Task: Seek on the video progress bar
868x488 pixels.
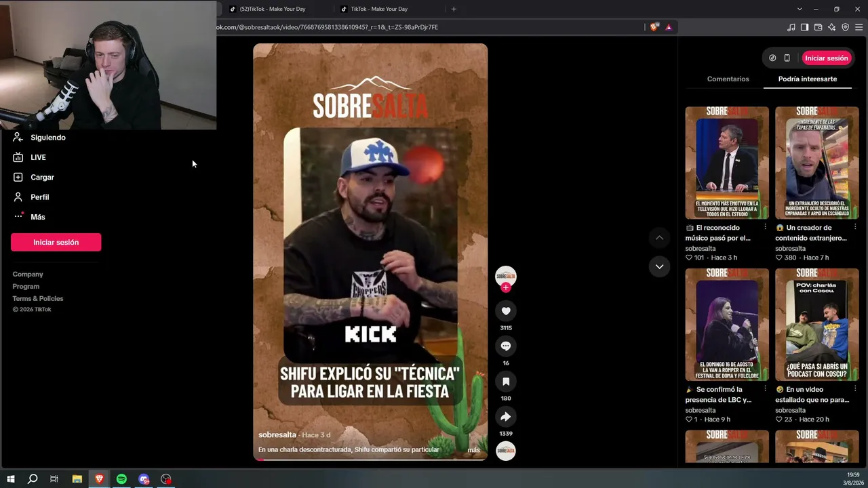Action: (370, 460)
